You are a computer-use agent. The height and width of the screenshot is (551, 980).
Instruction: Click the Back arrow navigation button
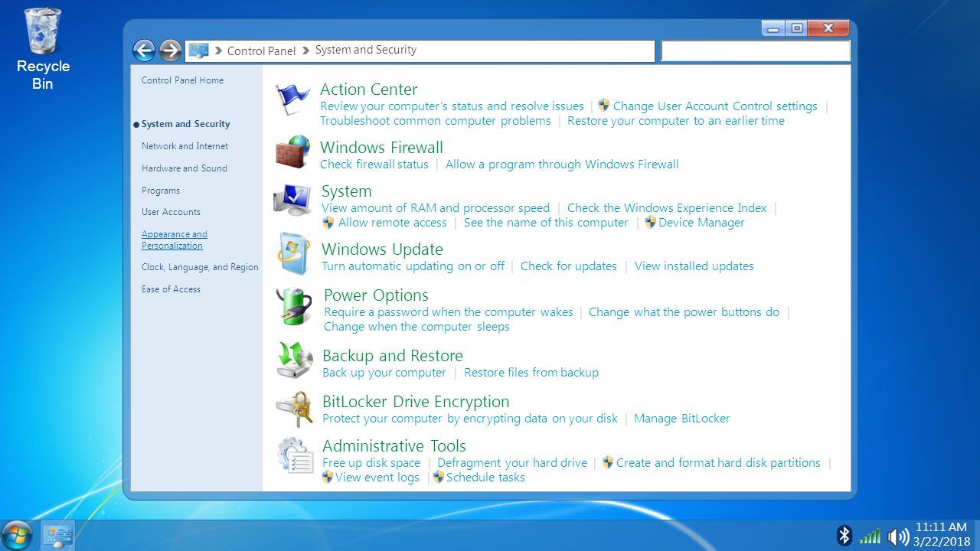tap(144, 51)
